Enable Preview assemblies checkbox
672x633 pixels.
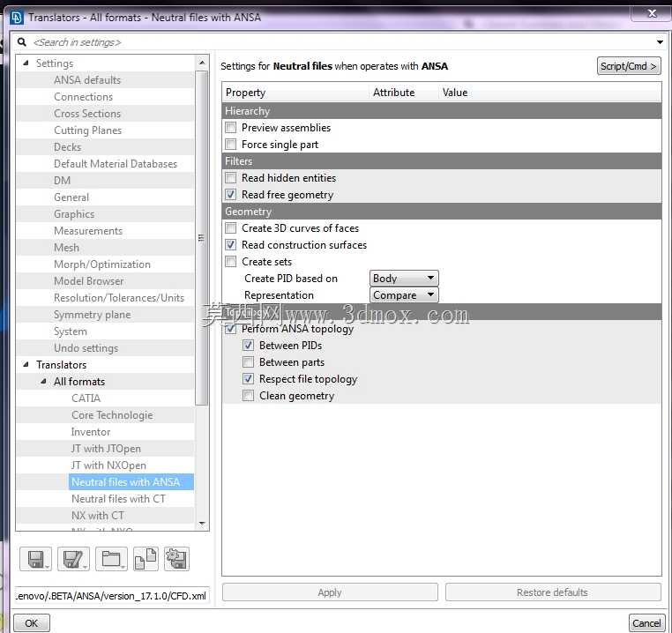230,127
